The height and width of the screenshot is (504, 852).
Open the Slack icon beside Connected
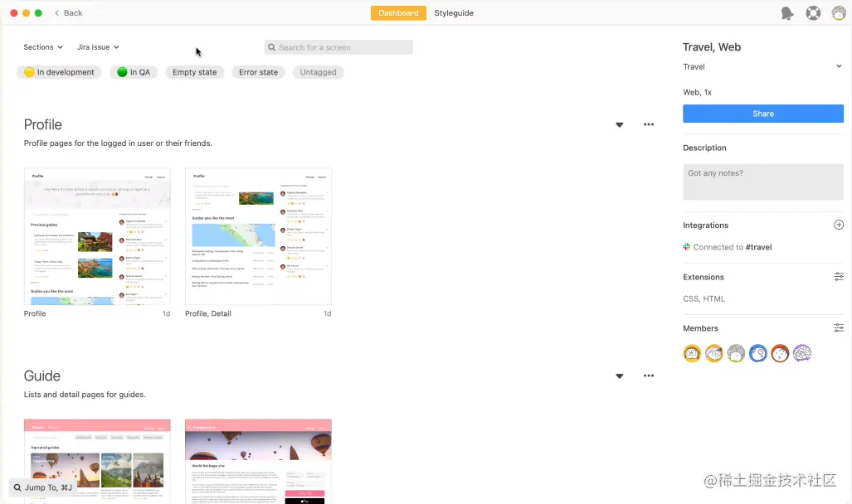(x=687, y=246)
